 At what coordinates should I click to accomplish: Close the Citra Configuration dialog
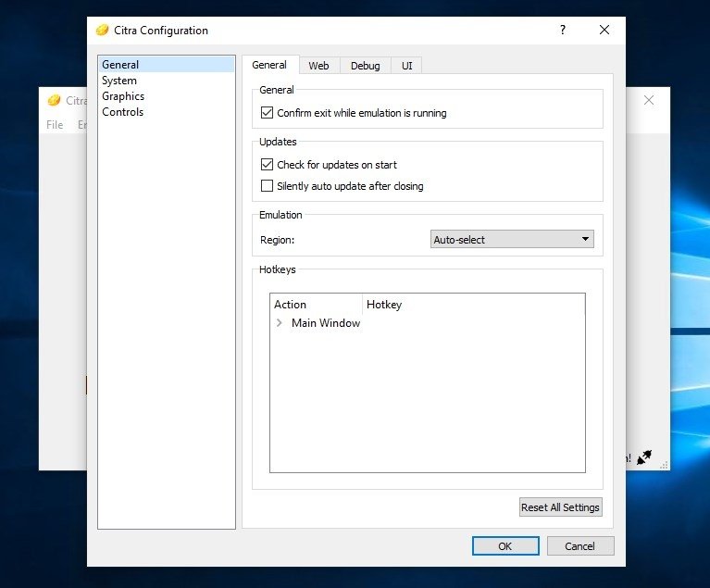tap(604, 30)
